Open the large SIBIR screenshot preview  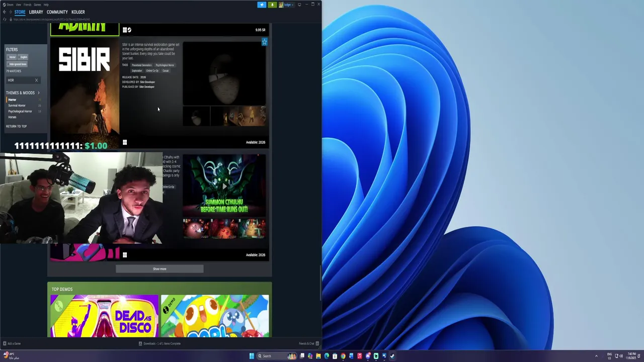[224, 73]
